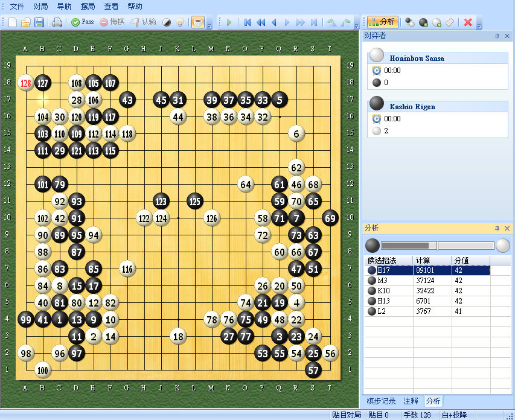Open the 导航 menu
Screen dimensions: 515x420
[x=64, y=7]
